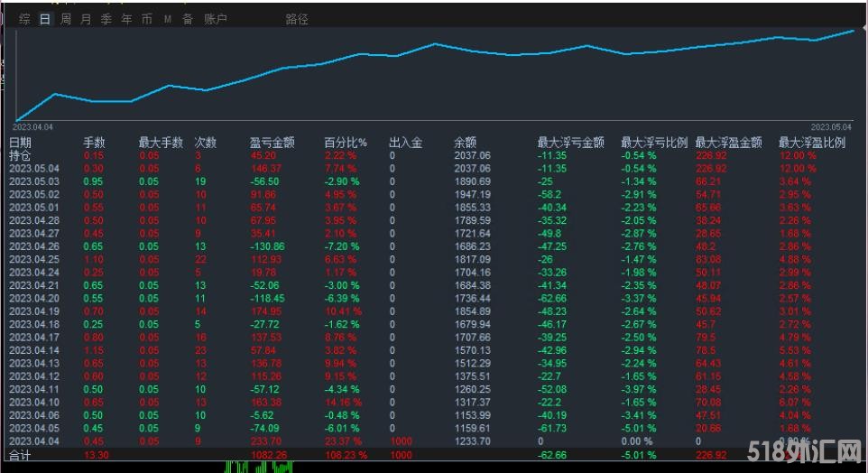Click the 手数 column header
This screenshot has width=868, height=473.
point(94,143)
